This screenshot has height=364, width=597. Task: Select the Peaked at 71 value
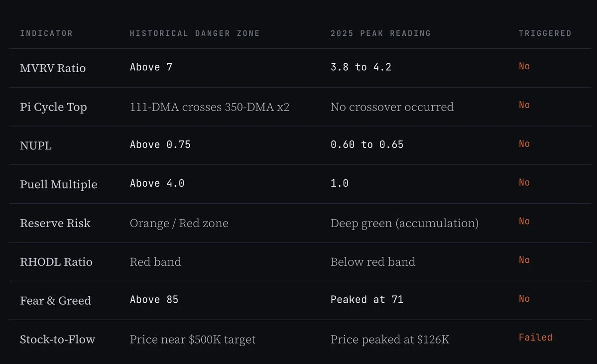click(366, 300)
